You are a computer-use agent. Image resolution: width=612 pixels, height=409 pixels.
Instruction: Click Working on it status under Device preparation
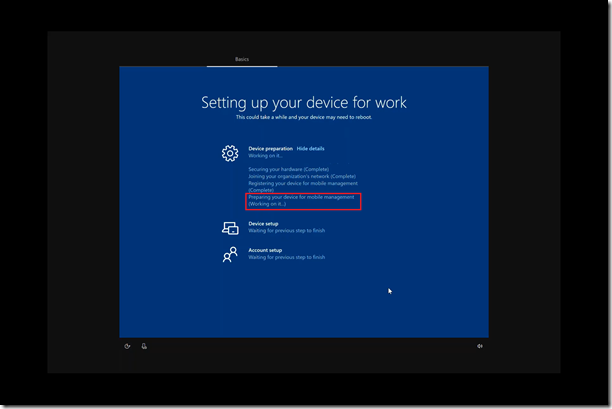pyautogui.click(x=264, y=156)
